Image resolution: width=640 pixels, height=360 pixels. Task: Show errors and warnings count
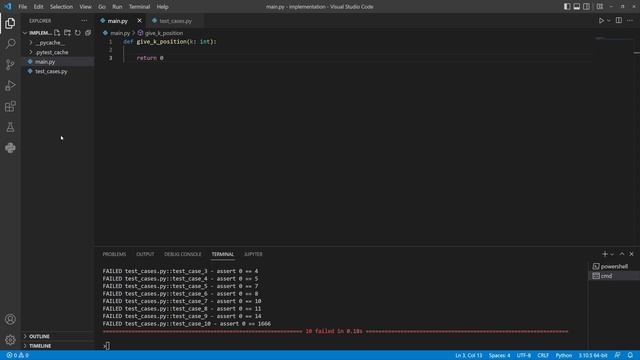(x=18, y=355)
